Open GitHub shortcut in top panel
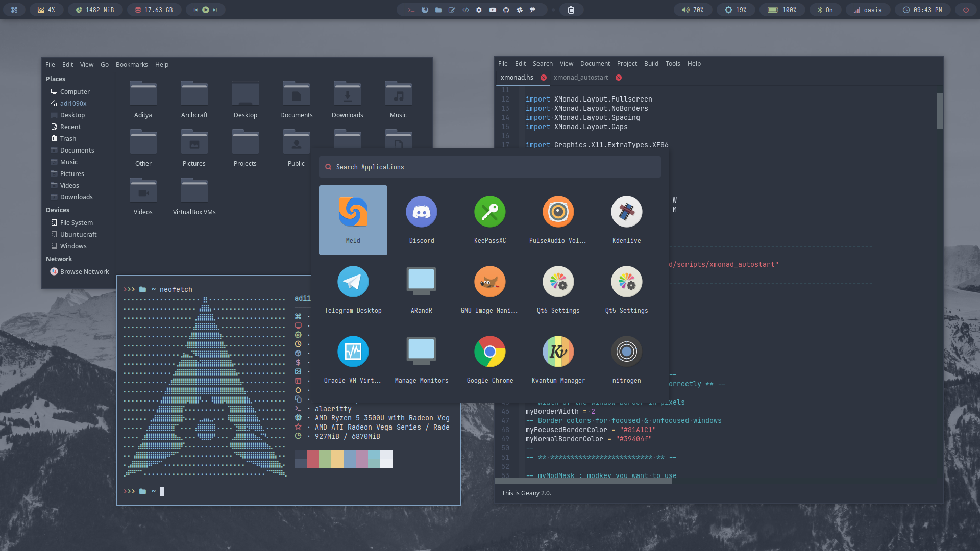 pos(506,10)
